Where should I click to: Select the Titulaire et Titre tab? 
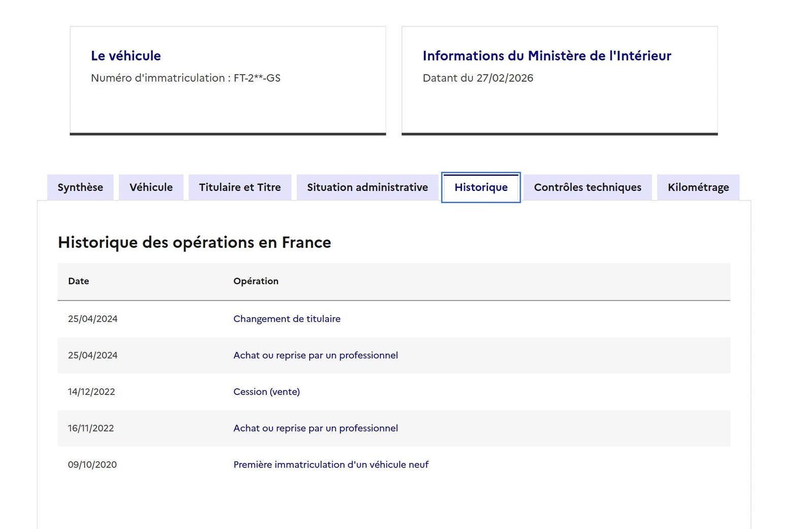240,187
